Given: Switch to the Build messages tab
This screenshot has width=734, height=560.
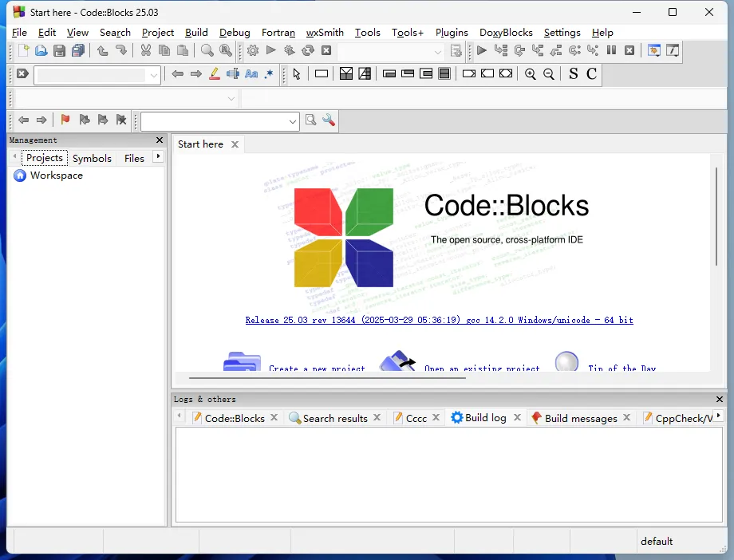Looking at the screenshot, I should pyautogui.click(x=581, y=418).
